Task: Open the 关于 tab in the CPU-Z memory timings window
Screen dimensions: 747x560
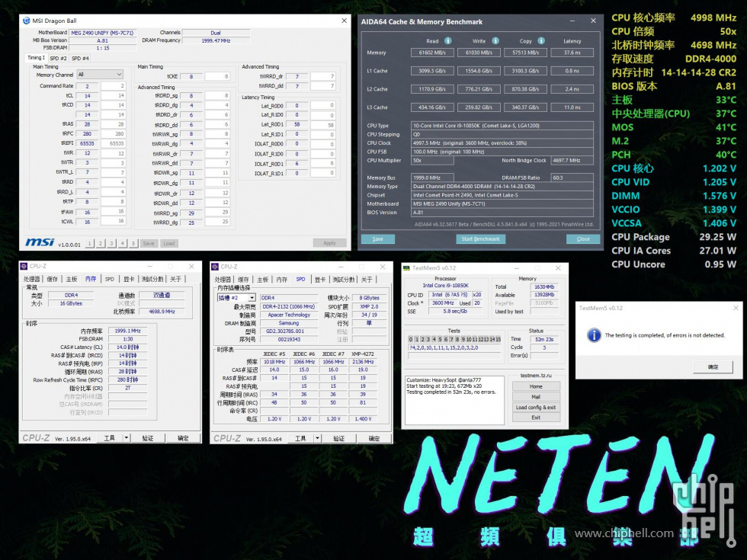Action: (175, 279)
